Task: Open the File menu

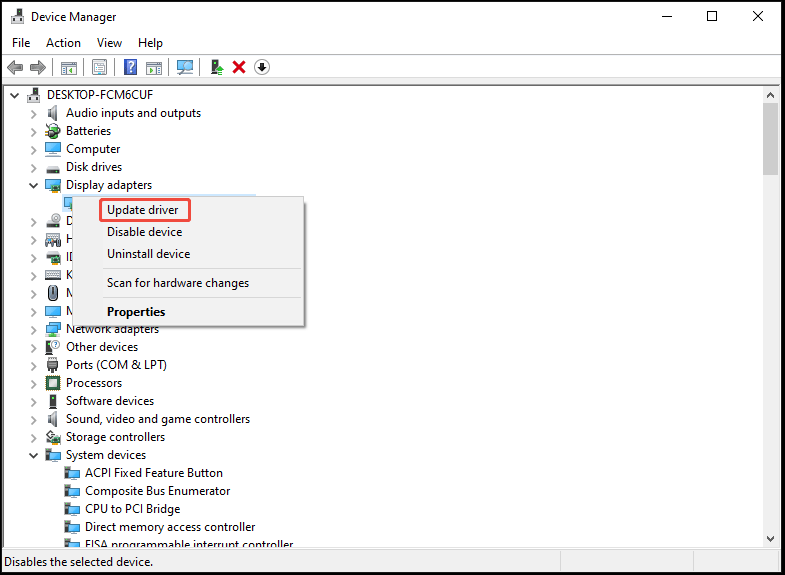Action: coord(21,43)
